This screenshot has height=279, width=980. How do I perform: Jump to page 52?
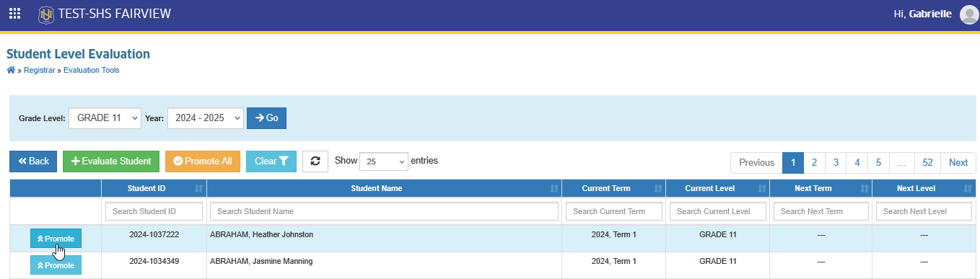coord(927,163)
